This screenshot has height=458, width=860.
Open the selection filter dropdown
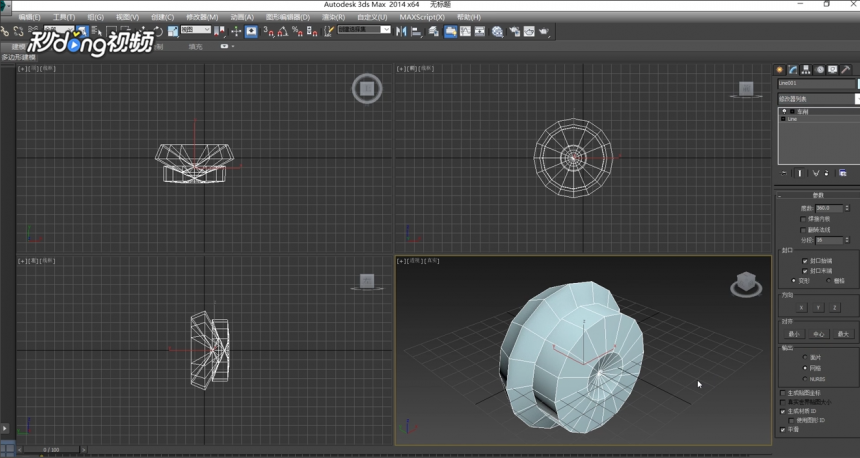(x=59, y=29)
